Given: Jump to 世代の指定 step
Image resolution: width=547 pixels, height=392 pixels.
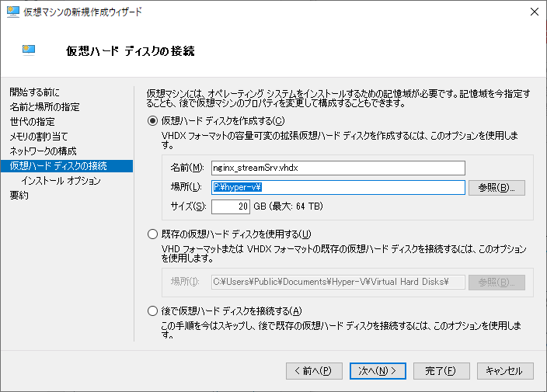Looking at the screenshot, I should pyautogui.click(x=32, y=122).
